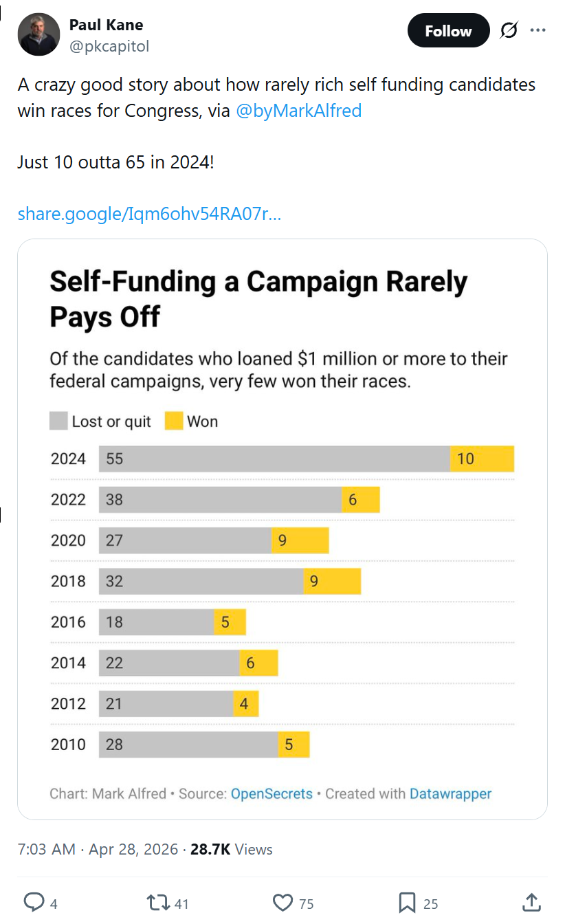Click the Paul Kane display name

tap(107, 25)
